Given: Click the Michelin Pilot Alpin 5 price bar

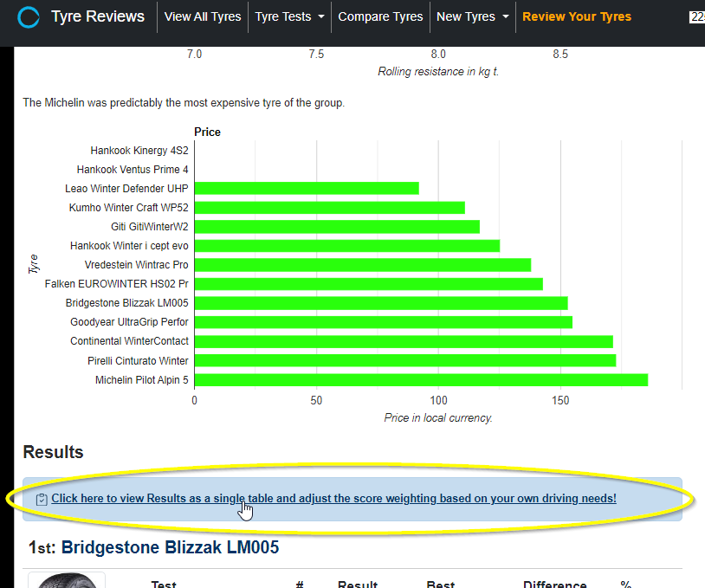Looking at the screenshot, I should coord(421,380).
